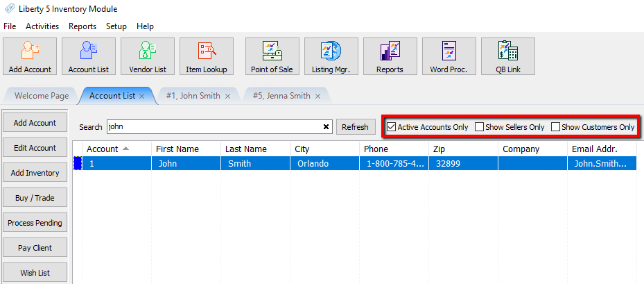Select the Account List tab
The height and width of the screenshot is (284, 644).
coord(112,96)
